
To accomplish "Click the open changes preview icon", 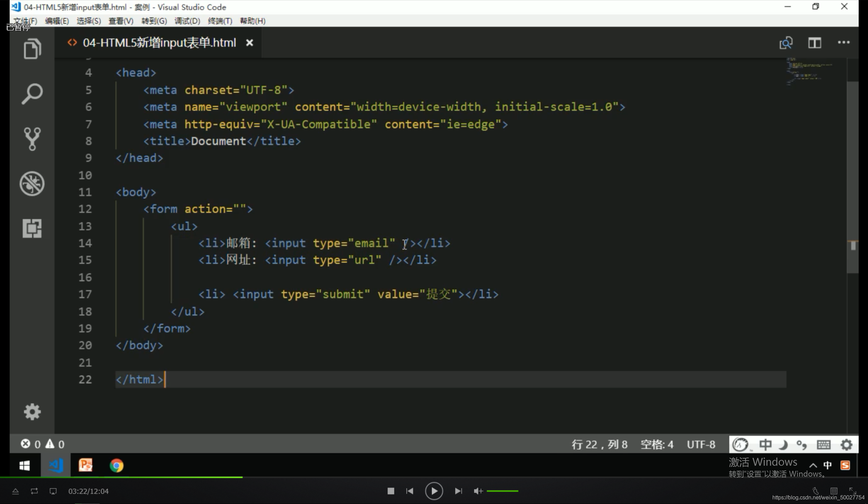I will [786, 43].
